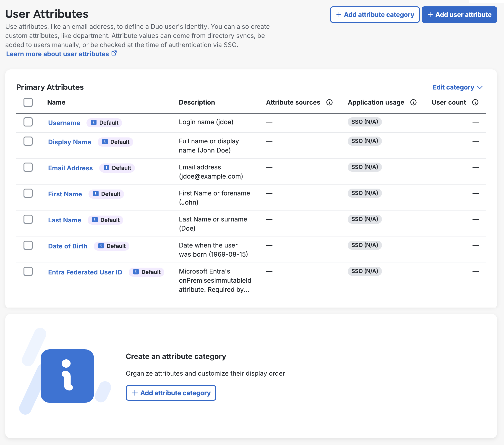Click the Default badge icon next to Username
This screenshot has height=445, width=504.
tap(94, 122)
